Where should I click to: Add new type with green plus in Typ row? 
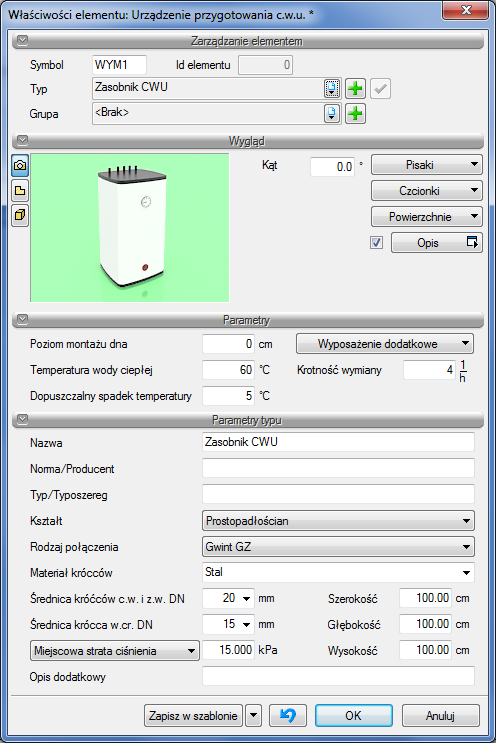click(x=355, y=89)
